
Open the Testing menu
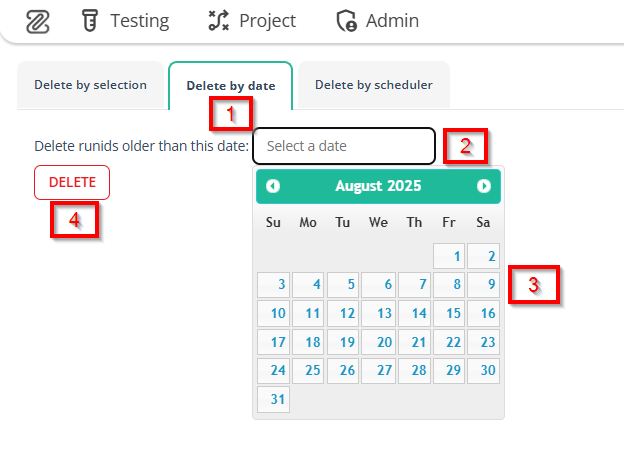[x=139, y=20]
